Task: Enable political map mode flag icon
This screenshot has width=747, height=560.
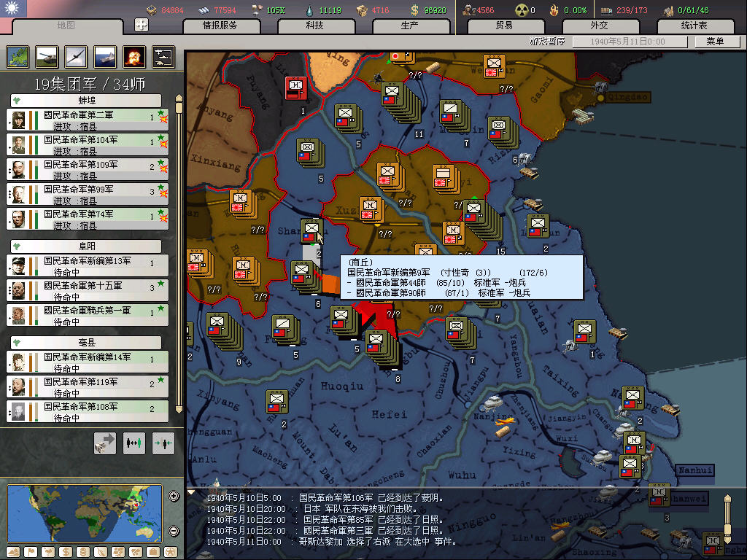Action: click(x=31, y=553)
